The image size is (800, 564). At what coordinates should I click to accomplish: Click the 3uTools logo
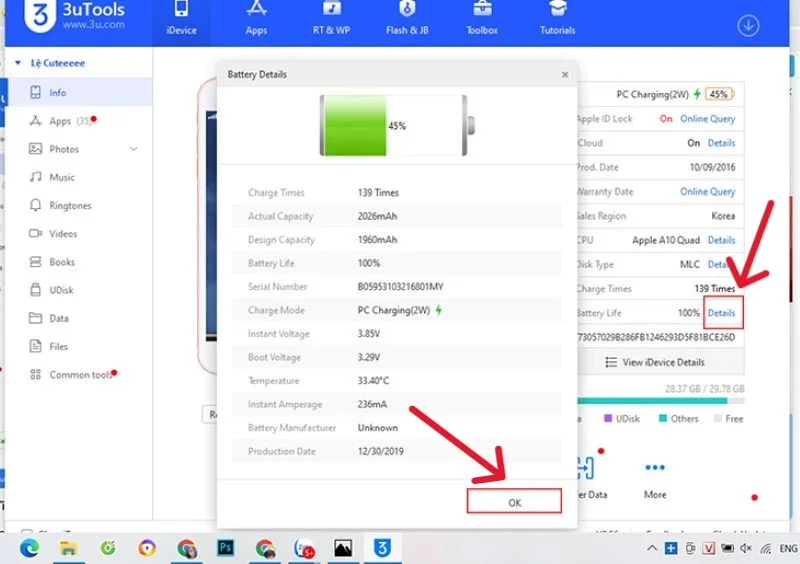click(74, 16)
